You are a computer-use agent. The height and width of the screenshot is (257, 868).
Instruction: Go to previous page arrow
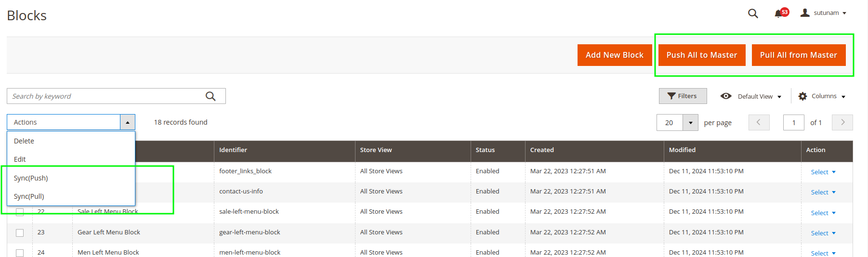pos(759,122)
